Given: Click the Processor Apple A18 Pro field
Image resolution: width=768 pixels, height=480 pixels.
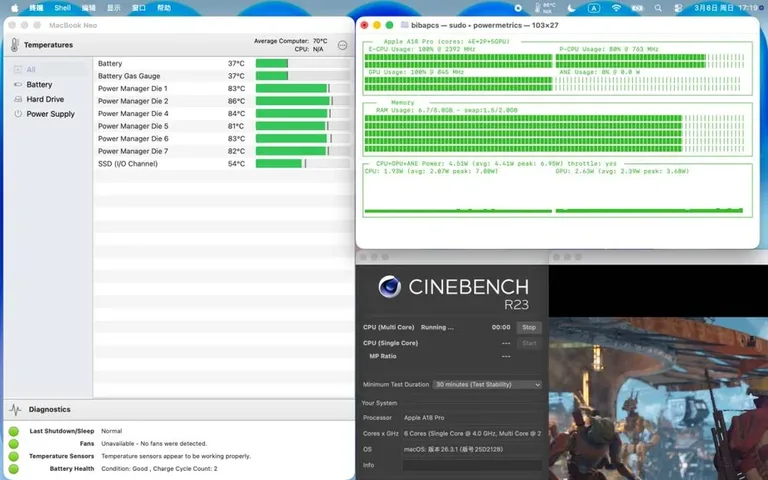Looking at the screenshot, I should tap(472, 418).
